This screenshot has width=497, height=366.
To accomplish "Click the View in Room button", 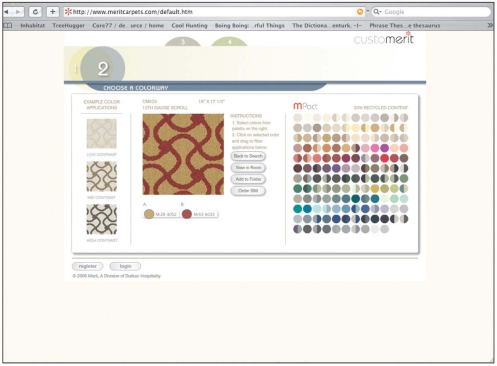I will click(248, 168).
